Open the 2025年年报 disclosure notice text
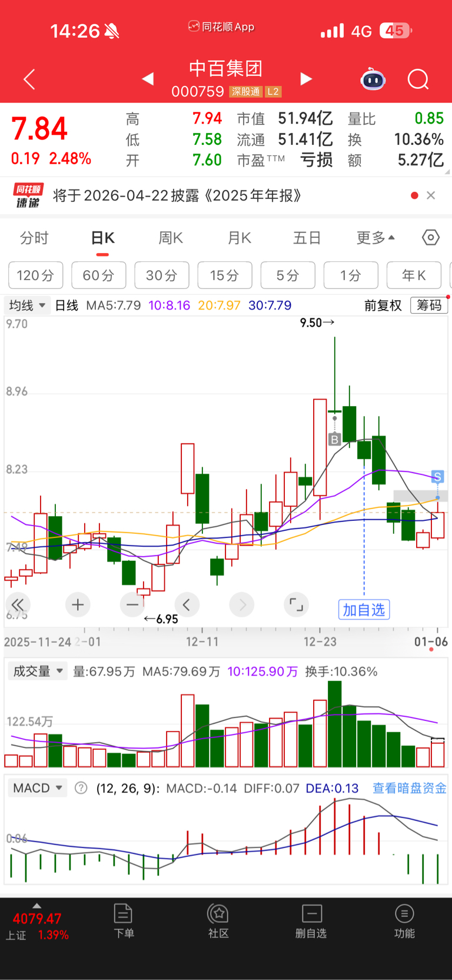The image size is (452, 980). (177, 195)
